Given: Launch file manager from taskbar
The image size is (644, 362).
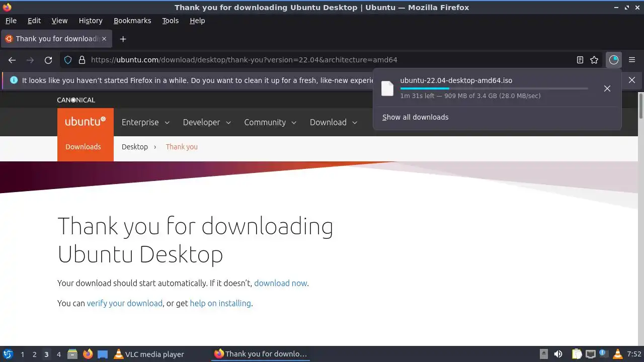Looking at the screenshot, I should [x=72, y=354].
